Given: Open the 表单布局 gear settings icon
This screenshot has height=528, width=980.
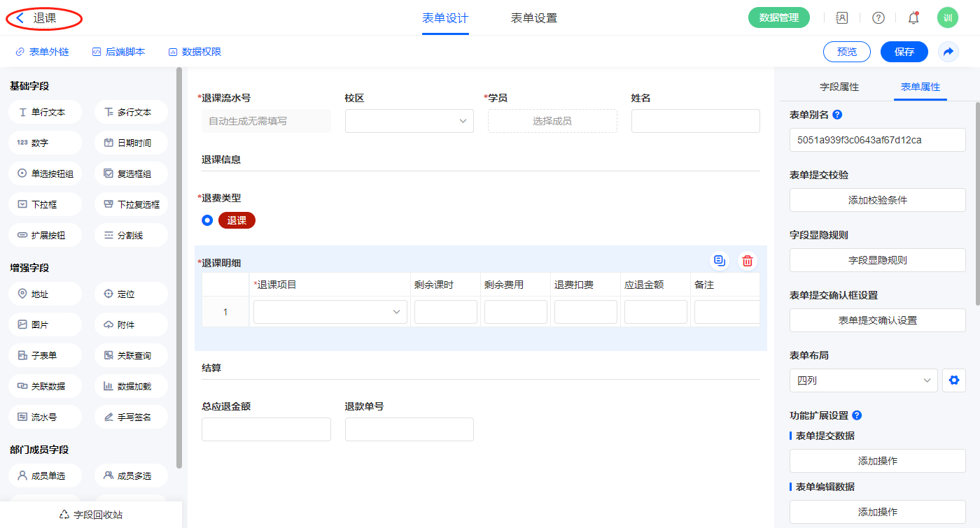Looking at the screenshot, I should 953,380.
